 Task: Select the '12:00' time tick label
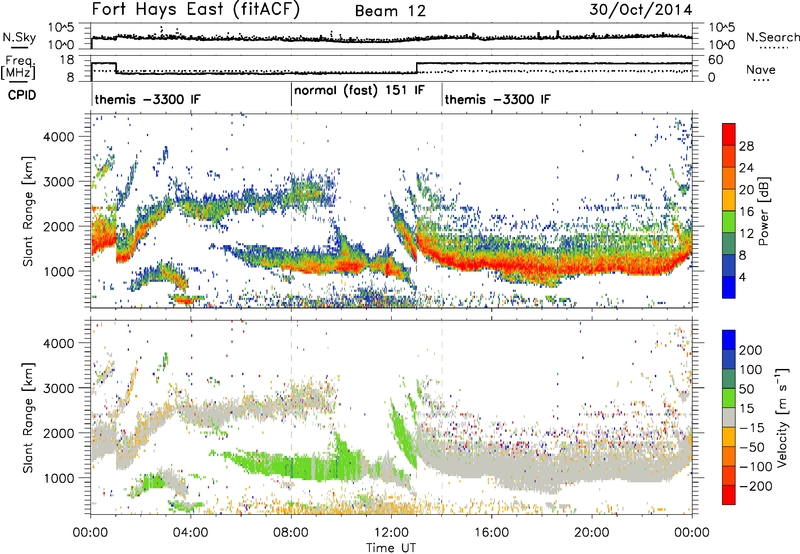point(391,533)
